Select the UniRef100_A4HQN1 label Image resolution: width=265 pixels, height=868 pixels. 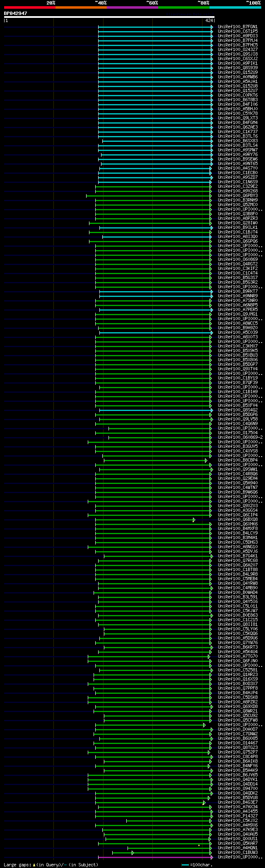point(238,848)
